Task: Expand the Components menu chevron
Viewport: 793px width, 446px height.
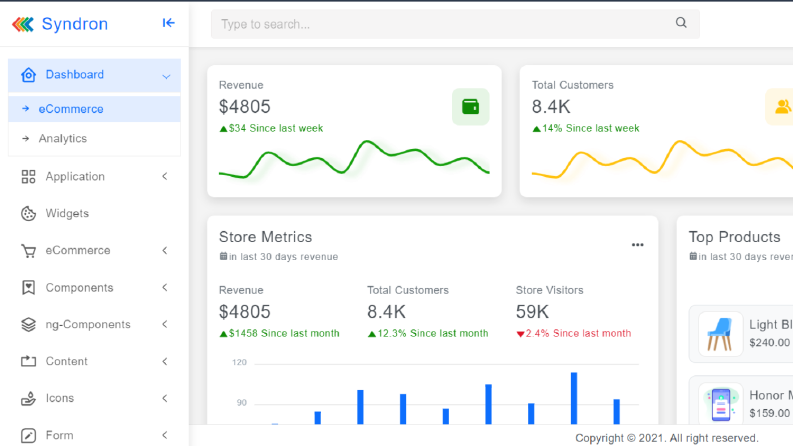Action: 165,287
